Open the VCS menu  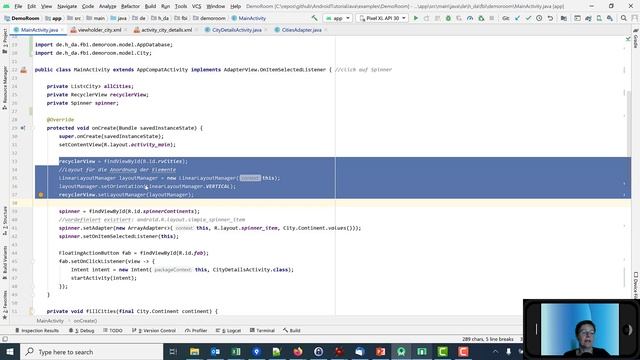pos(196,6)
